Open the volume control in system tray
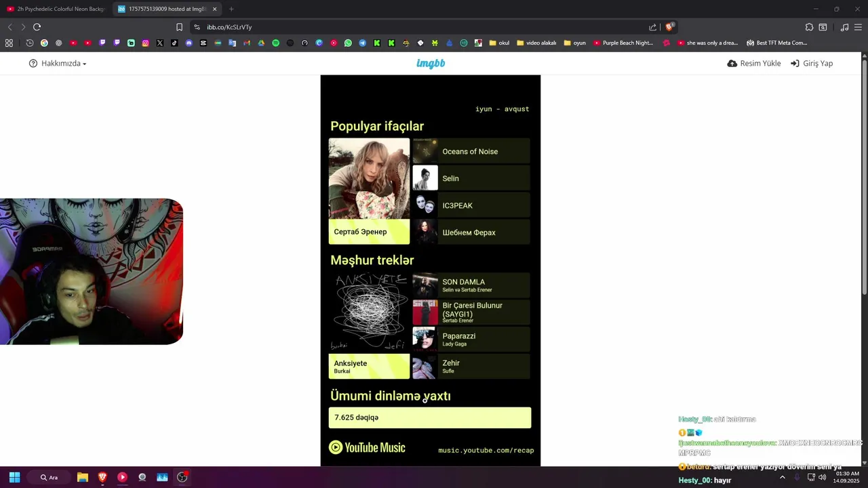The height and width of the screenshot is (488, 868). [822, 477]
